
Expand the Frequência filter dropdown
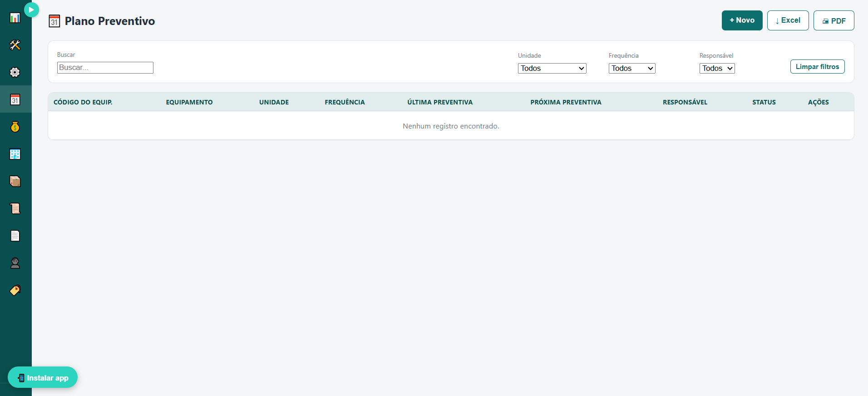[x=632, y=68]
